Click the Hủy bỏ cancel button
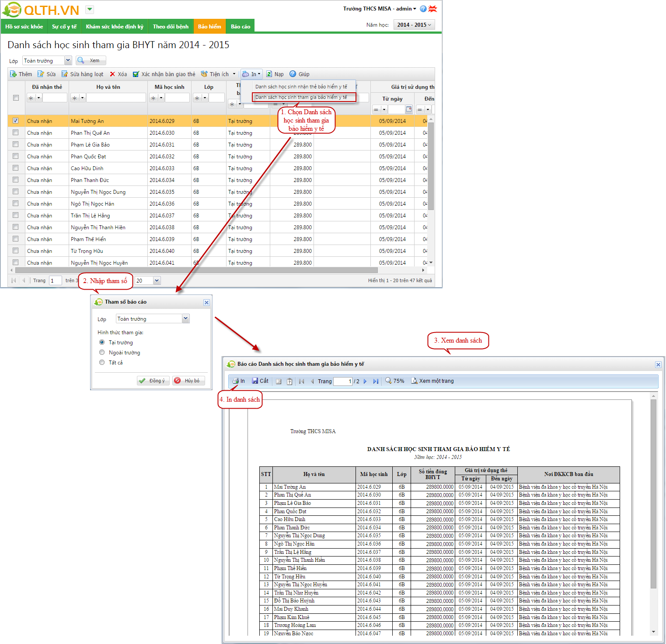Viewport: 666px width, 644px height. pyautogui.click(x=188, y=381)
